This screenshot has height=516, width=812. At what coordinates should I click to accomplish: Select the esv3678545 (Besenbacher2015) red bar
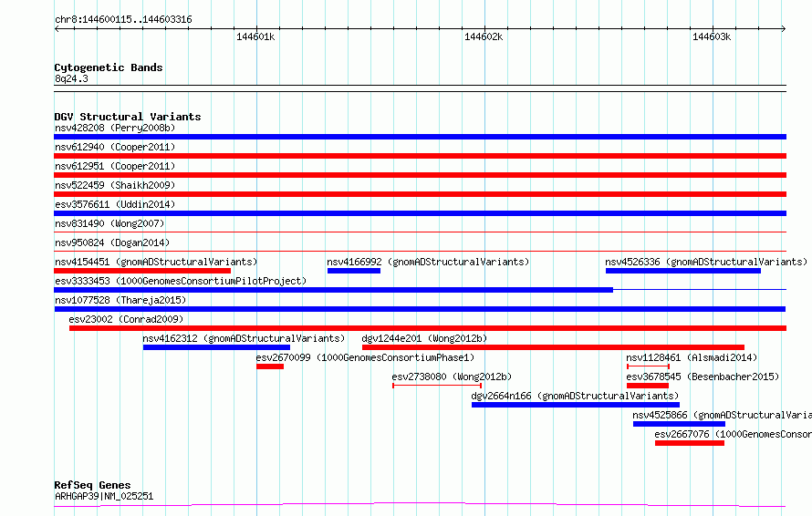pyautogui.click(x=648, y=386)
